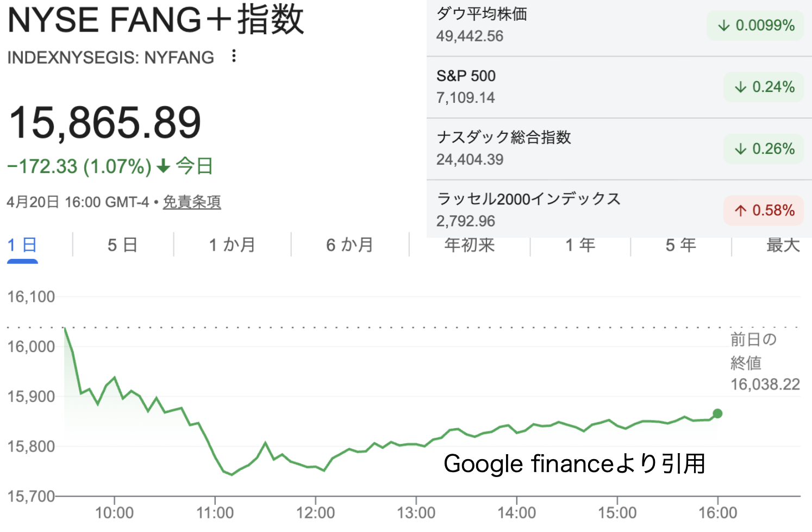Show the 5年 chart range
The height and width of the screenshot is (532, 812).
tap(680, 245)
